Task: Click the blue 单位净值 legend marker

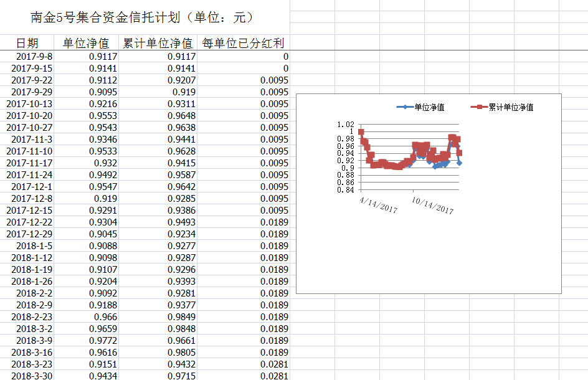Action: (x=405, y=107)
